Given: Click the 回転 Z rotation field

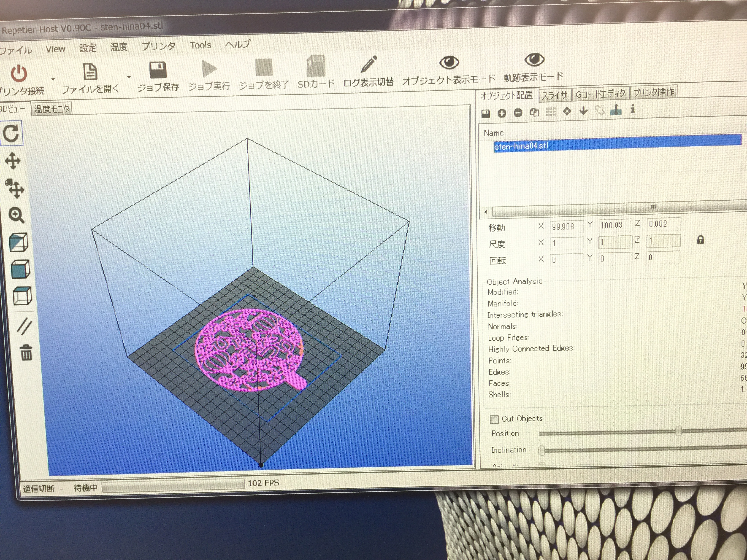Looking at the screenshot, I should click(663, 257).
